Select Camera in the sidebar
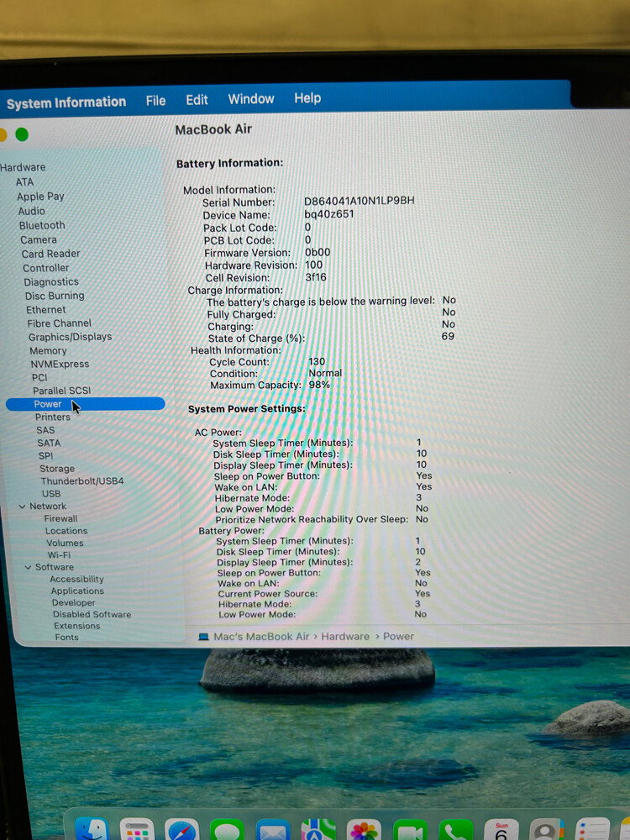630x840 pixels. [39, 240]
